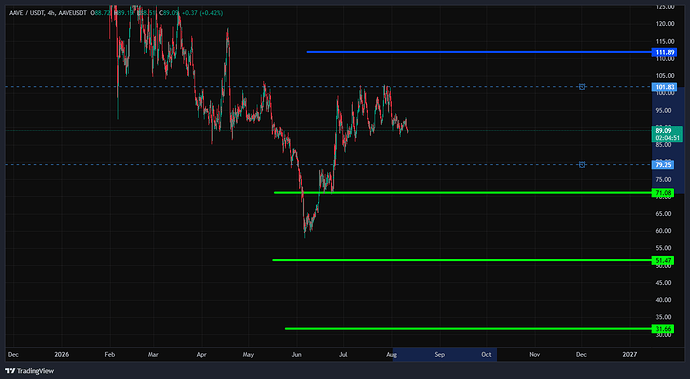Viewport: 690px width, 379px height.
Task: Click the blue 111.89 price label
Action: (664, 52)
